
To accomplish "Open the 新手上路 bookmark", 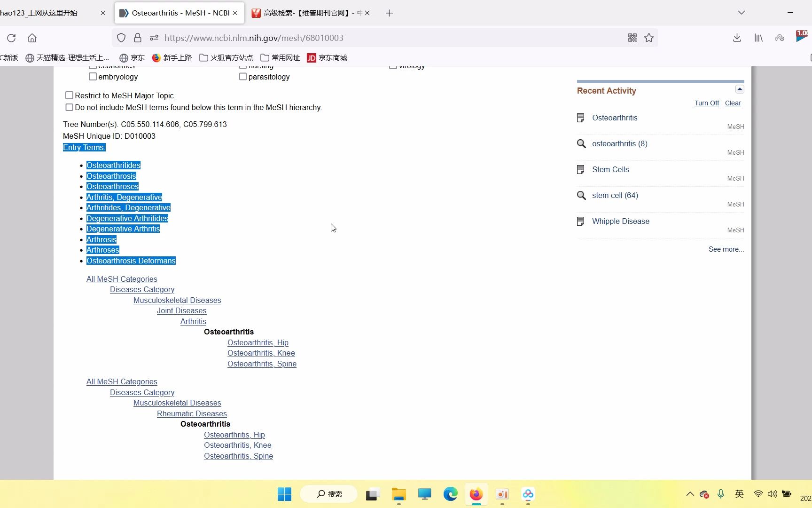I will pos(172,58).
